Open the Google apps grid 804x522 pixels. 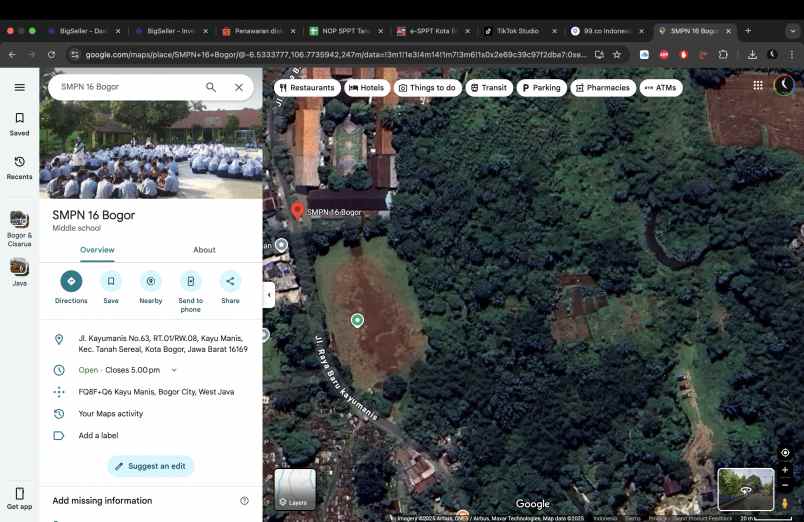click(x=758, y=86)
